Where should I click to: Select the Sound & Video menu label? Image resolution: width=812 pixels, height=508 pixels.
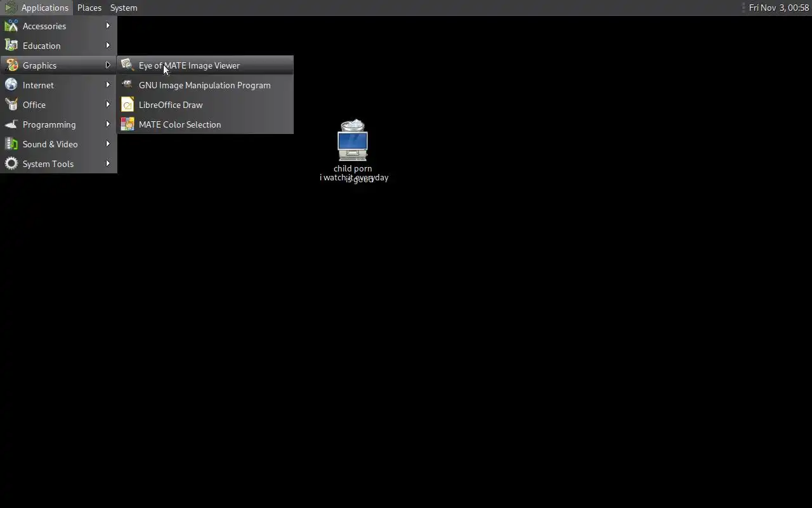pyautogui.click(x=50, y=144)
